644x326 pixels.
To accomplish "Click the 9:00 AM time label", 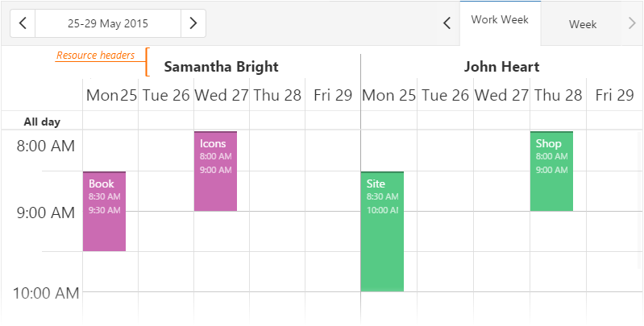I will [x=47, y=213].
